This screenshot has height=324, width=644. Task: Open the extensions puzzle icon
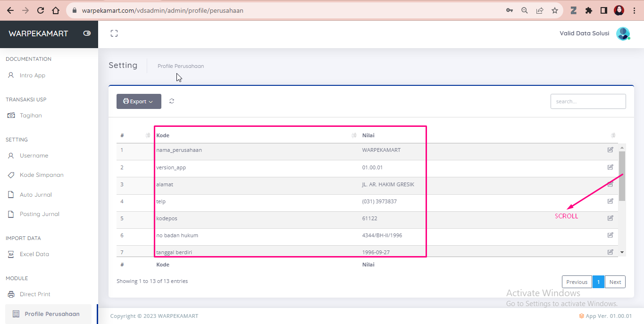click(588, 10)
